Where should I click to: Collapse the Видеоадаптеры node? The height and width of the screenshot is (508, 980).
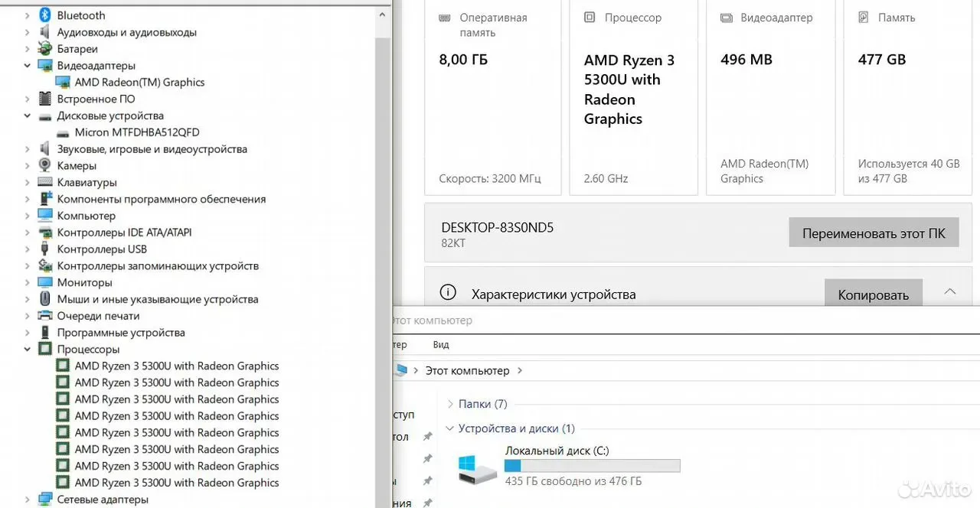click(x=27, y=66)
